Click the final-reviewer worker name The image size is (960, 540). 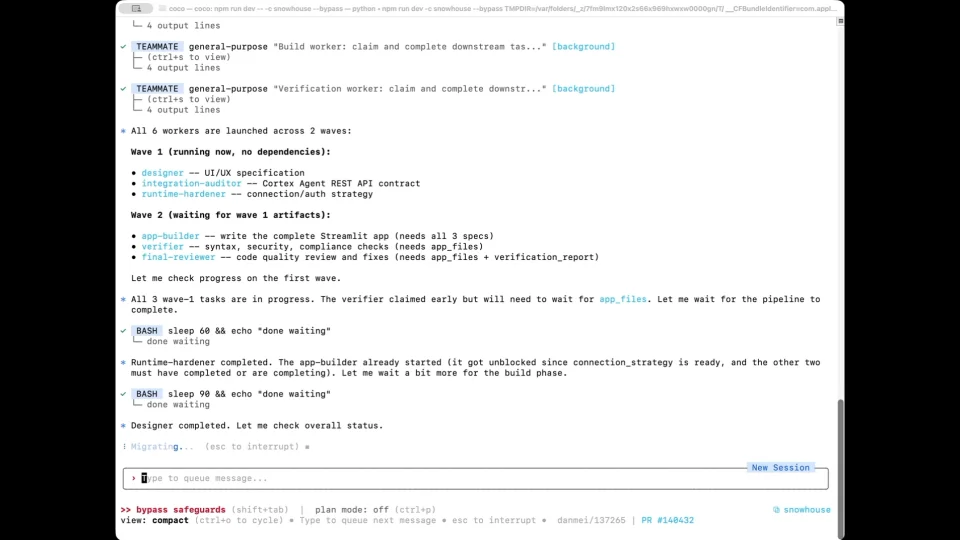pos(178,257)
